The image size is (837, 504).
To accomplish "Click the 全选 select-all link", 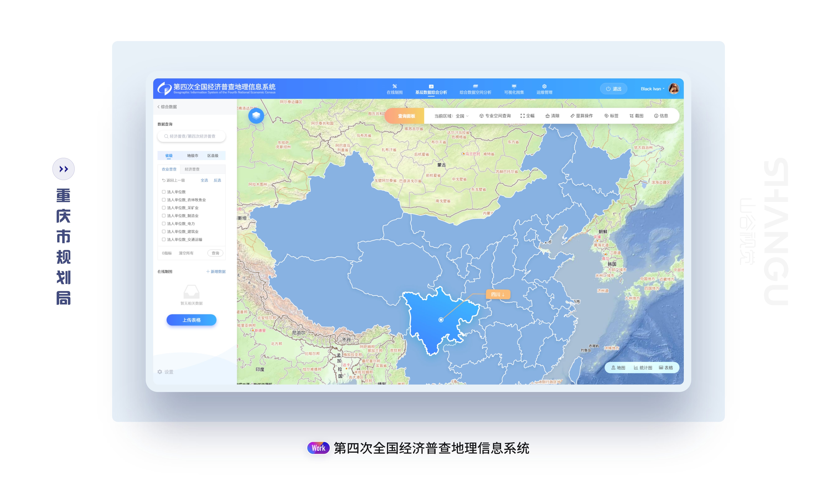I will point(204,180).
